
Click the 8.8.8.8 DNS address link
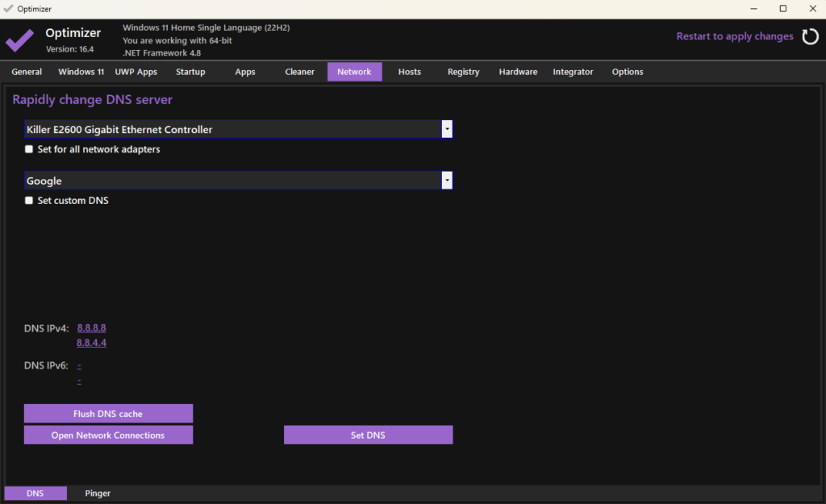pos(91,328)
